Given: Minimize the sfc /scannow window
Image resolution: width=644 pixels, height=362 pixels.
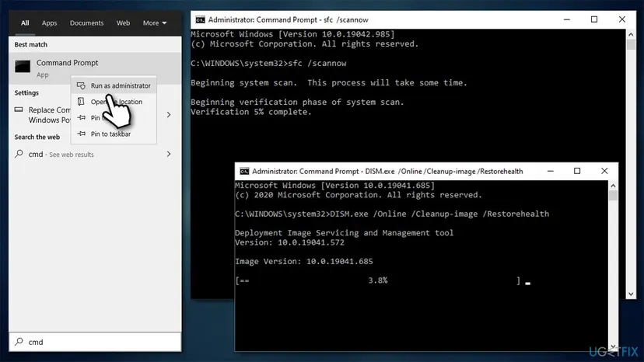Looking at the screenshot, I should 567,19.
